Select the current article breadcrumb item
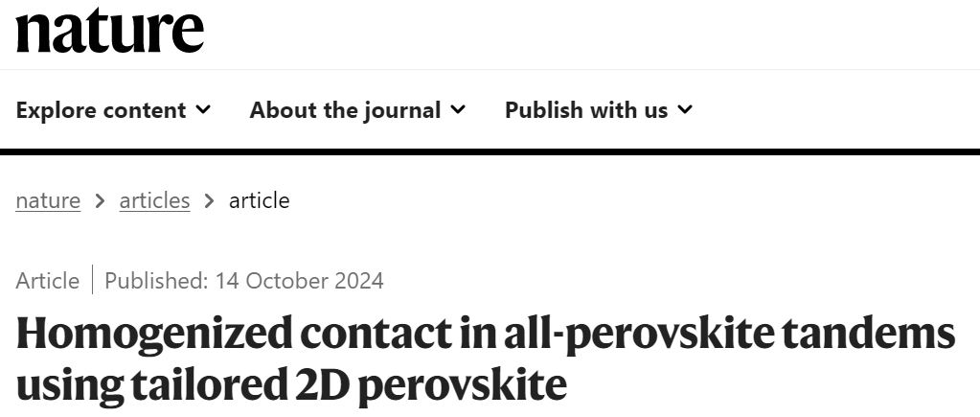Screen dimensions: 980x417 pos(259,200)
